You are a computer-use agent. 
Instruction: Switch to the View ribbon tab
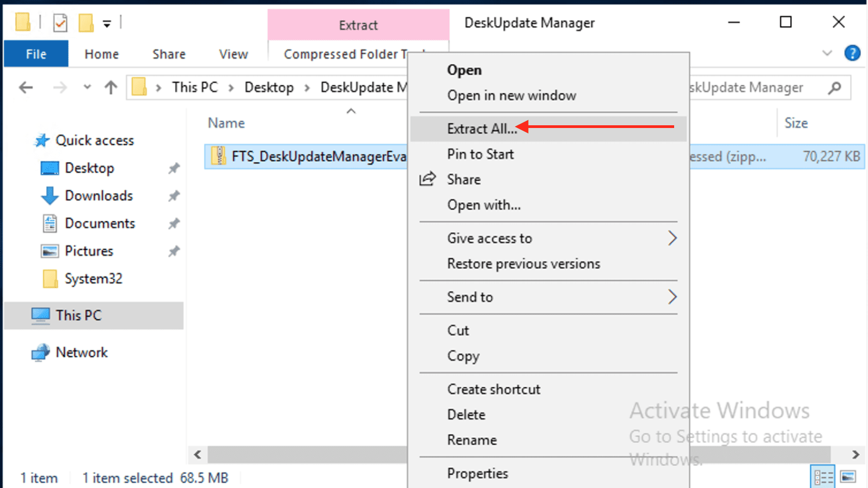[233, 54]
